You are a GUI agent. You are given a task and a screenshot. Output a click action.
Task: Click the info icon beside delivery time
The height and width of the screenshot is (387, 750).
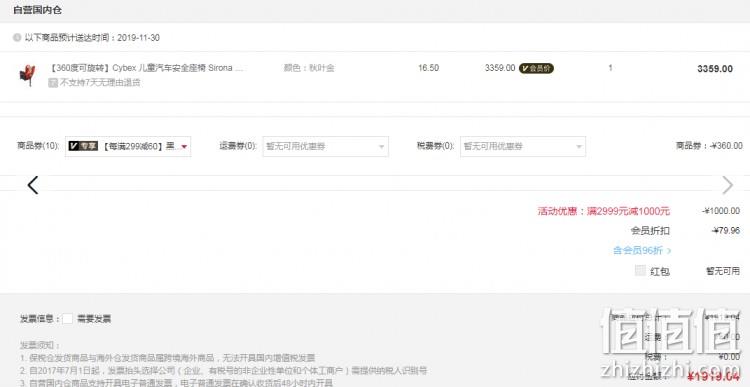(x=17, y=37)
